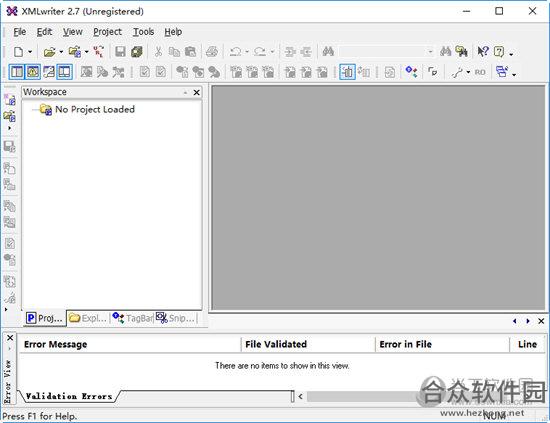
Task: Click the Find binoculars icon before search box
Action: (x=328, y=52)
